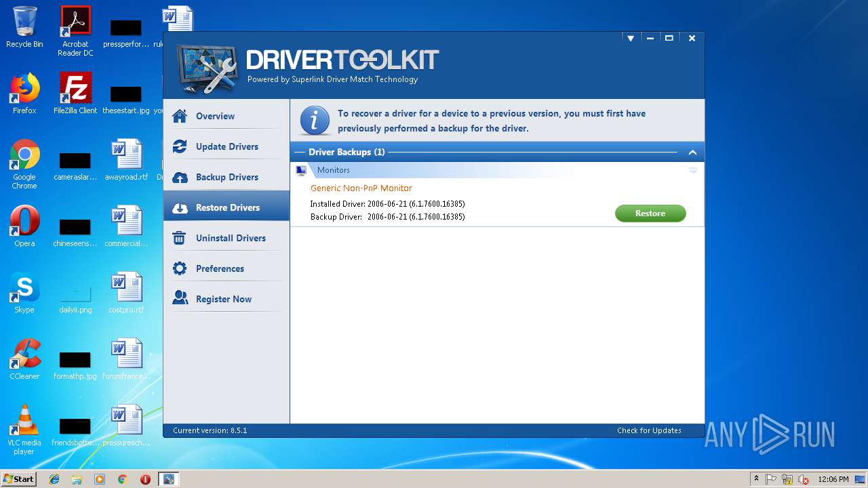The width and height of the screenshot is (868, 488).
Task: Click Chrome icon in taskbar
Action: pos(123,479)
